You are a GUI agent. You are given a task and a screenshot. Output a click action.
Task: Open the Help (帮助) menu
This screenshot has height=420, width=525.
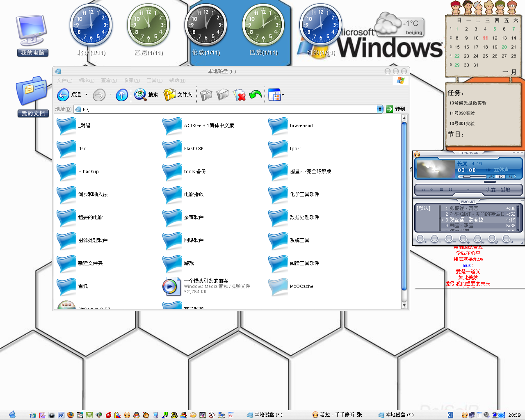177,80
